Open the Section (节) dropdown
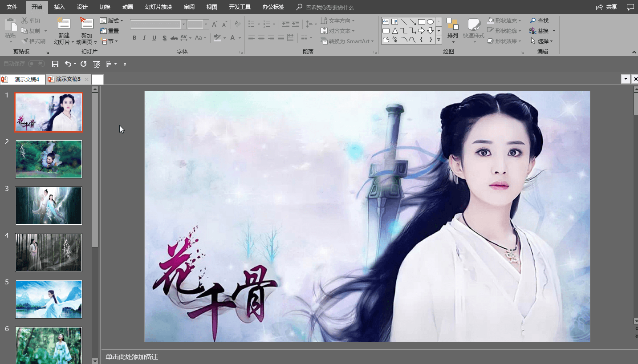The height and width of the screenshot is (364, 638). [x=110, y=41]
